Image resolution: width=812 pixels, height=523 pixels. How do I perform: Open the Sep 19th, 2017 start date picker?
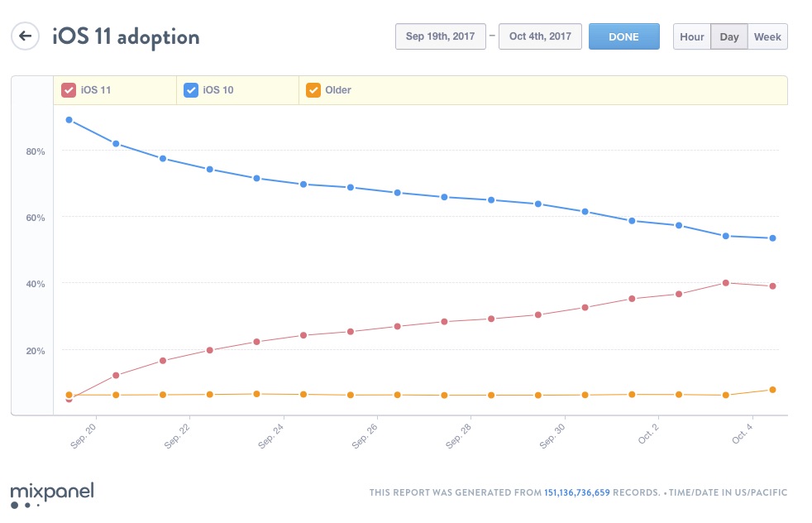click(x=441, y=36)
